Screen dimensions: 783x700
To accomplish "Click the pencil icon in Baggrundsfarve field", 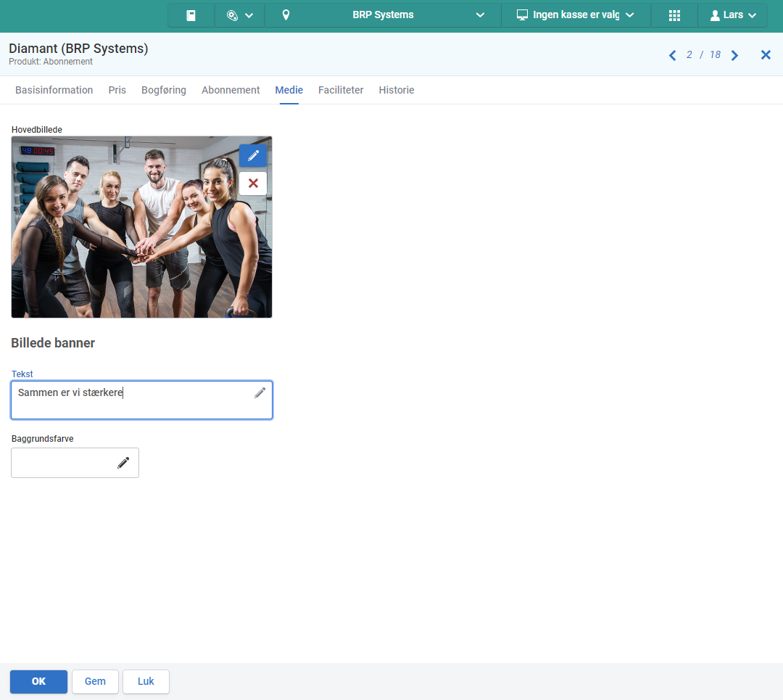I will point(123,463).
